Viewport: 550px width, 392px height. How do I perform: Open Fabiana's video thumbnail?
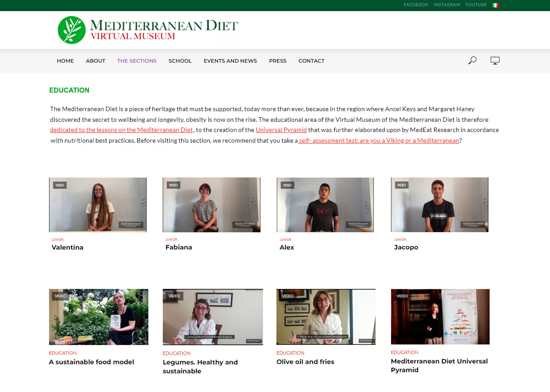point(211,205)
